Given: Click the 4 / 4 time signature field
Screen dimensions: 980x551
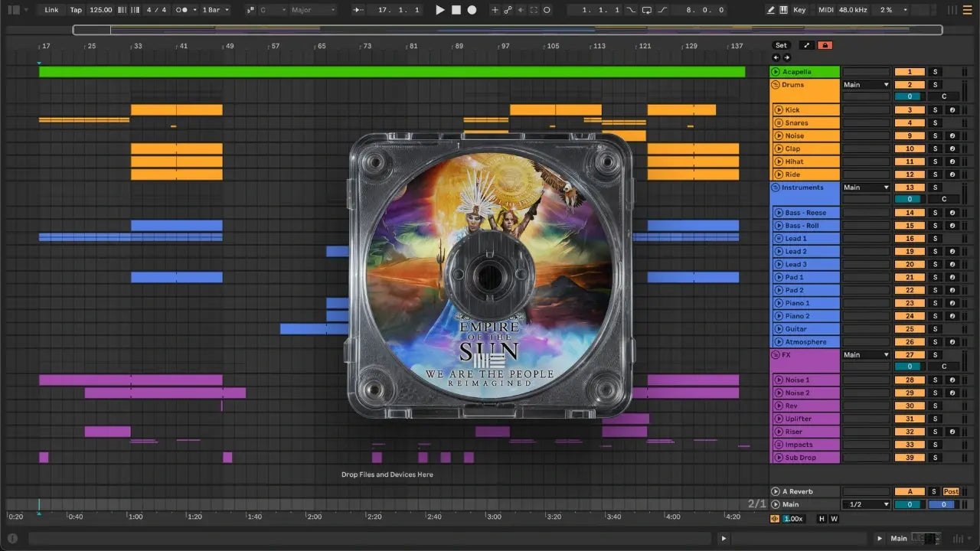Looking at the screenshot, I should coord(156,10).
